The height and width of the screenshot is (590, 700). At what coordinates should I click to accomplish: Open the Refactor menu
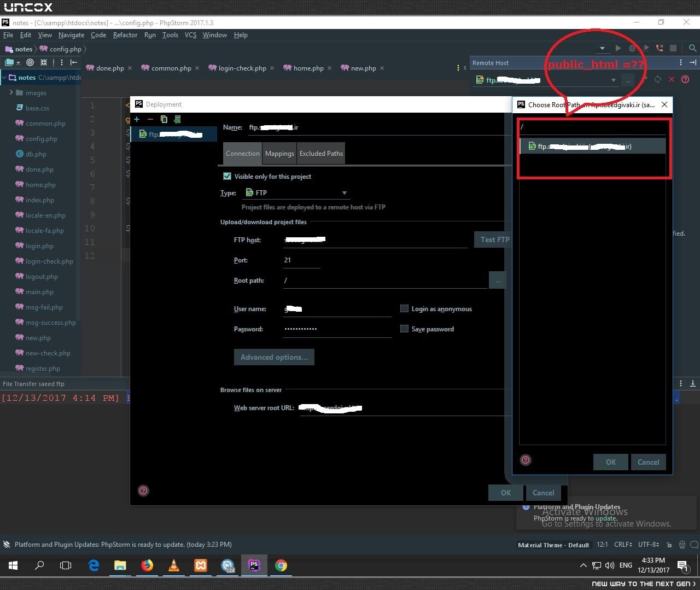(x=125, y=34)
